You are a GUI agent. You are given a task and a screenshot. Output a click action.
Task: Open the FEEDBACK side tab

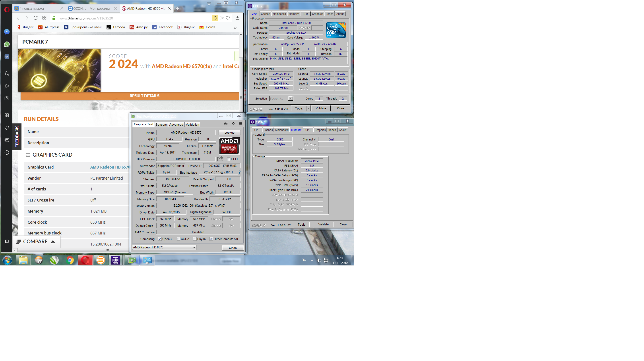[17, 136]
